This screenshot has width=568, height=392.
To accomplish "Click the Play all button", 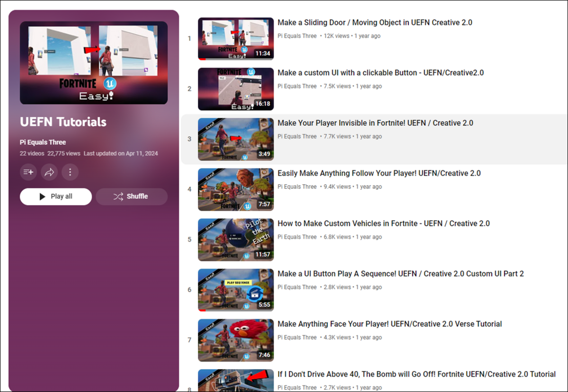I will pos(56,196).
